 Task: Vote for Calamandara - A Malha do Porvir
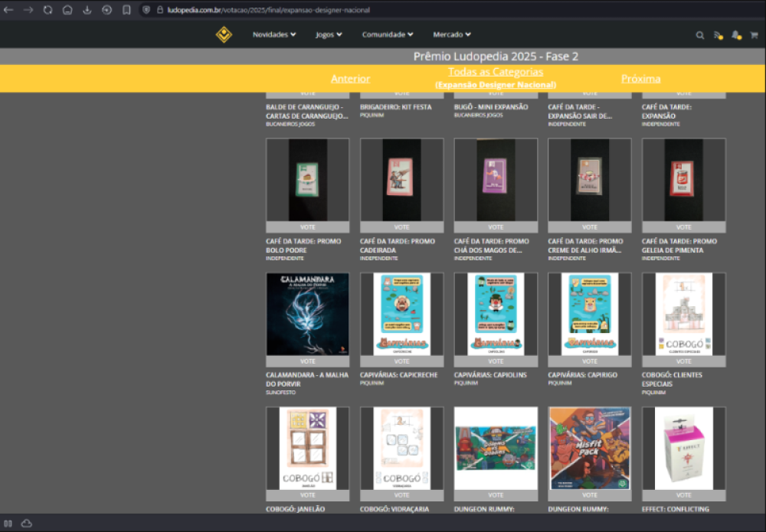pyautogui.click(x=307, y=361)
